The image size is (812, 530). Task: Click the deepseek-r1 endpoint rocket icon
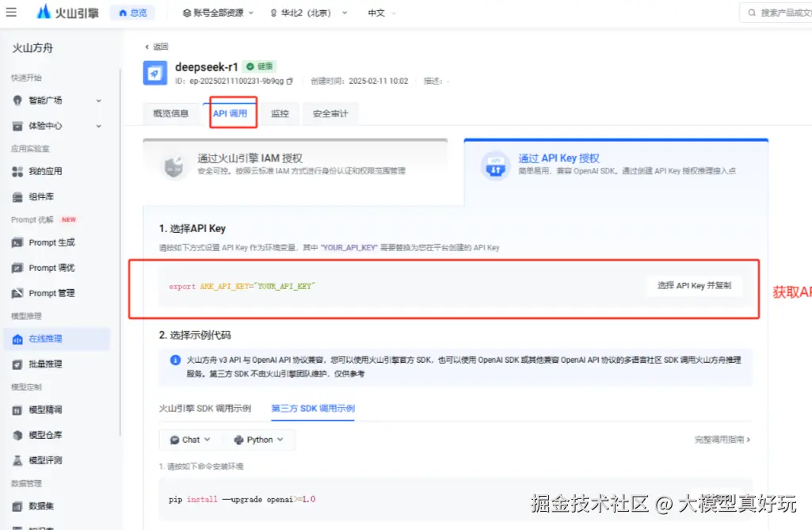coord(154,73)
